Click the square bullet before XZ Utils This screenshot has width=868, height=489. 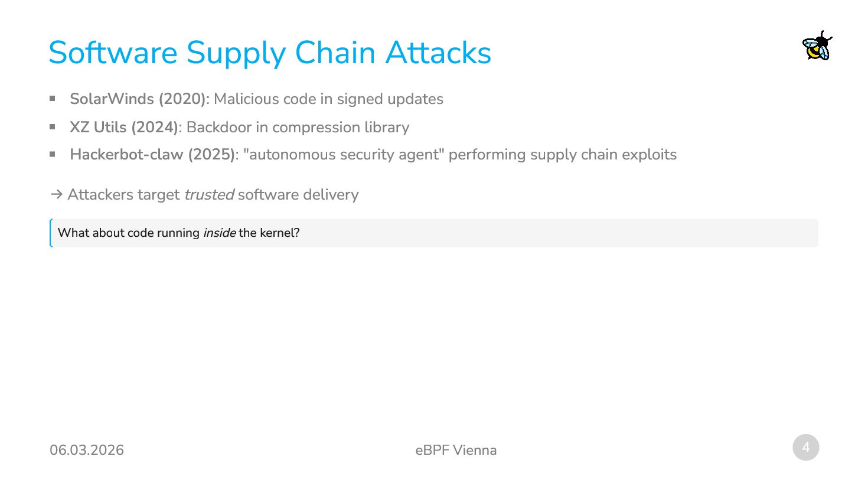click(x=53, y=126)
